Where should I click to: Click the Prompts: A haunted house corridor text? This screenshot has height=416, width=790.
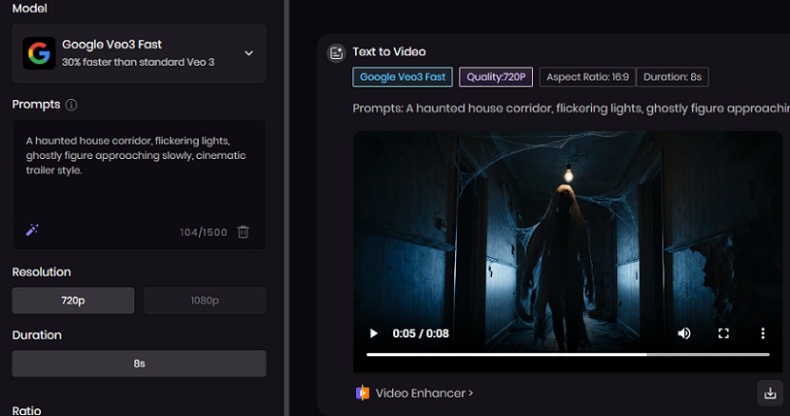tap(571, 108)
